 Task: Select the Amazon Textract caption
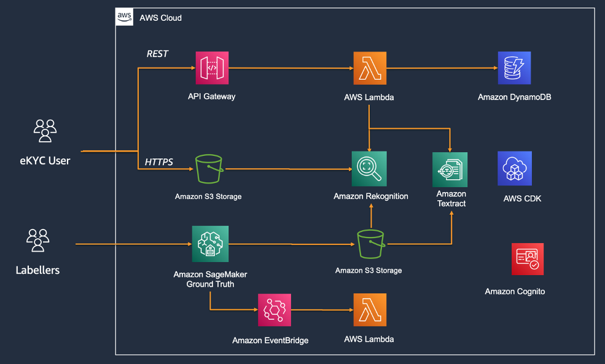tap(451, 199)
